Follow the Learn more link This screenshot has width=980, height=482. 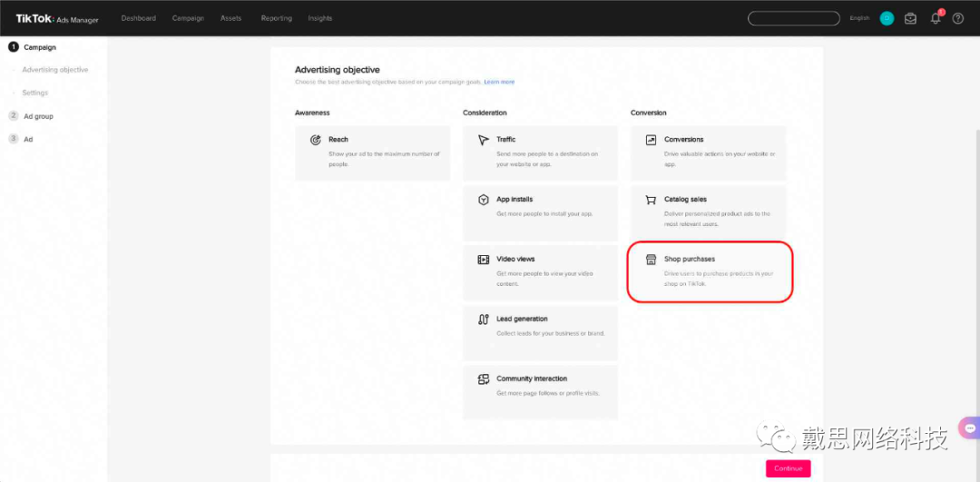tap(499, 82)
